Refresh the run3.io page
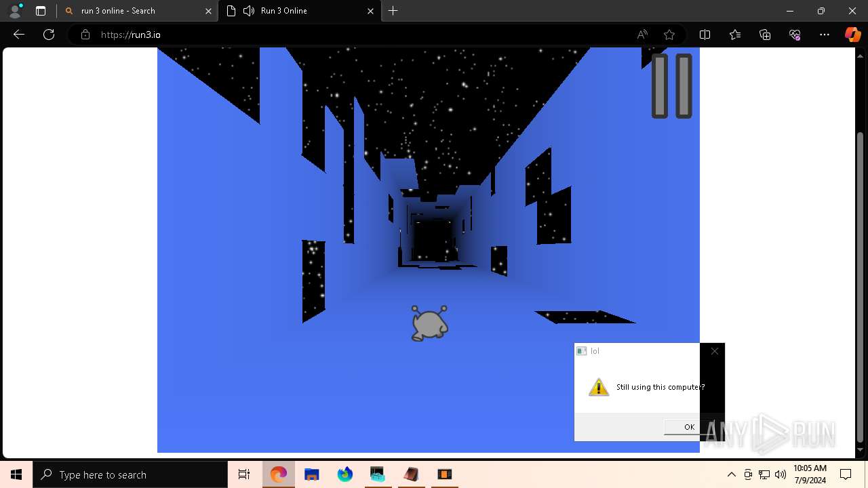 coord(49,35)
